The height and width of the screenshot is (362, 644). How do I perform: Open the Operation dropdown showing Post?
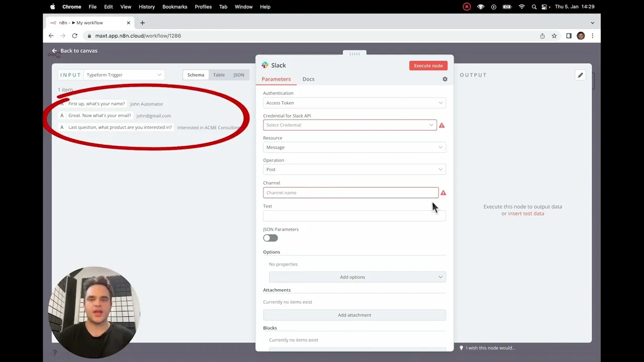(x=354, y=169)
